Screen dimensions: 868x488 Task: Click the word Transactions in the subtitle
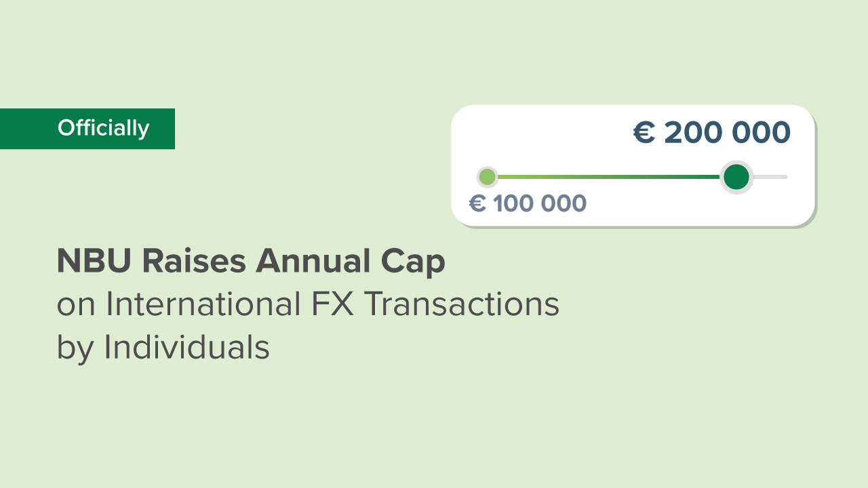tap(461, 304)
